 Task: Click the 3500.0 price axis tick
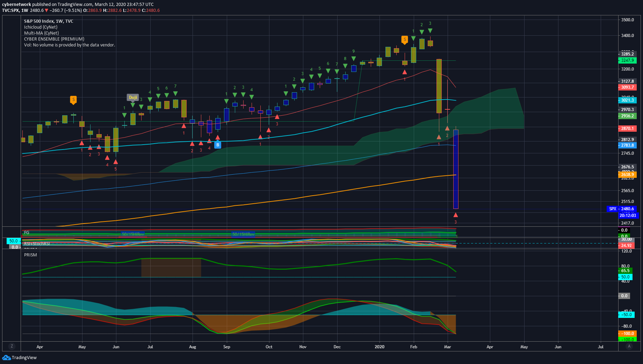point(628,20)
